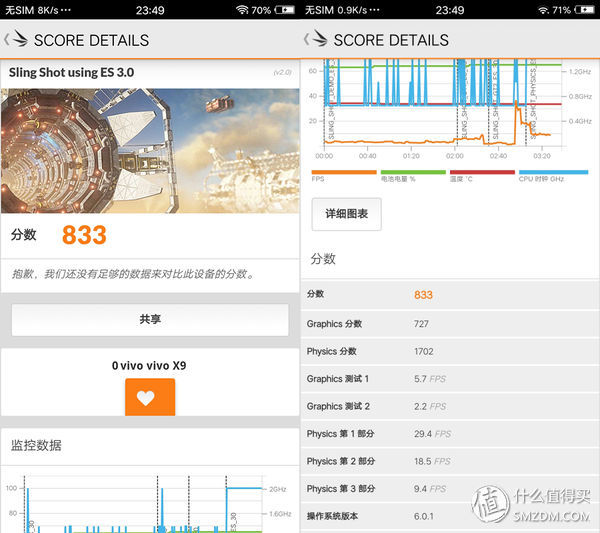Tap the 3DMark logo in right header
Screen dimensions: 600x533
click(x=320, y=38)
